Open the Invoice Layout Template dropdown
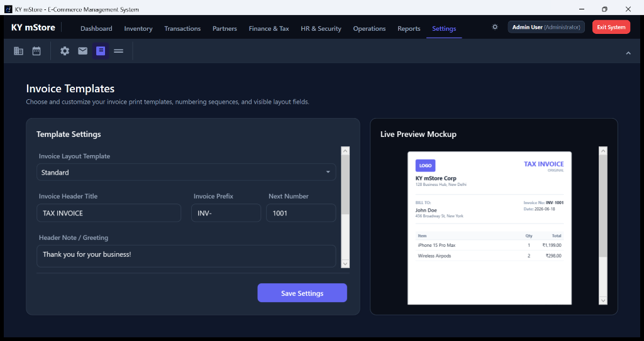644x341 pixels. coord(186,172)
